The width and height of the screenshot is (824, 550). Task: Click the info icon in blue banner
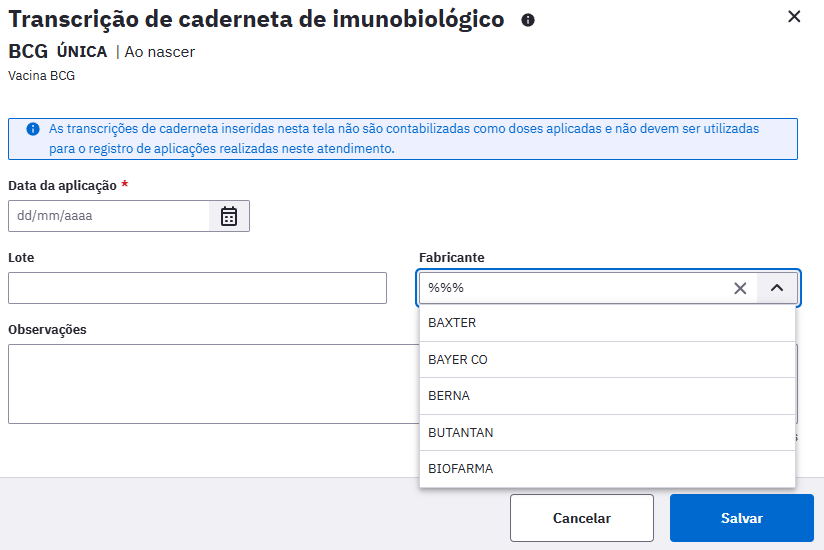click(33, 129)
